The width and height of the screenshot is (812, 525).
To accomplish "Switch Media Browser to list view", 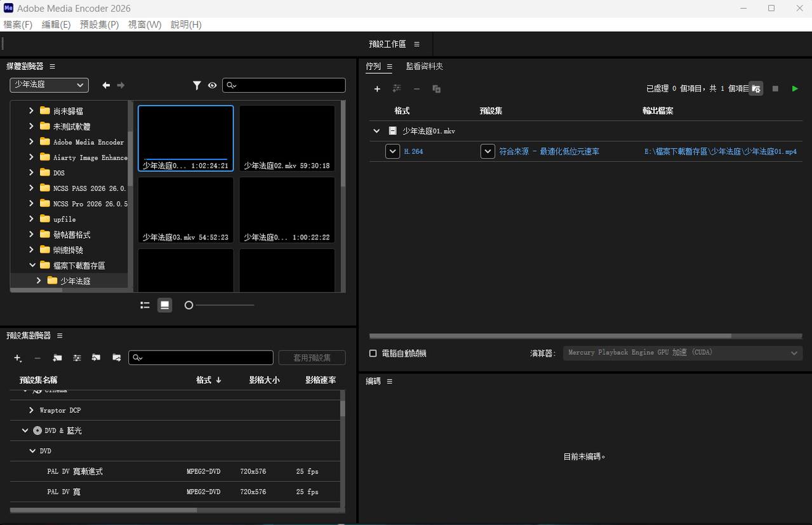I will point(145,305).
